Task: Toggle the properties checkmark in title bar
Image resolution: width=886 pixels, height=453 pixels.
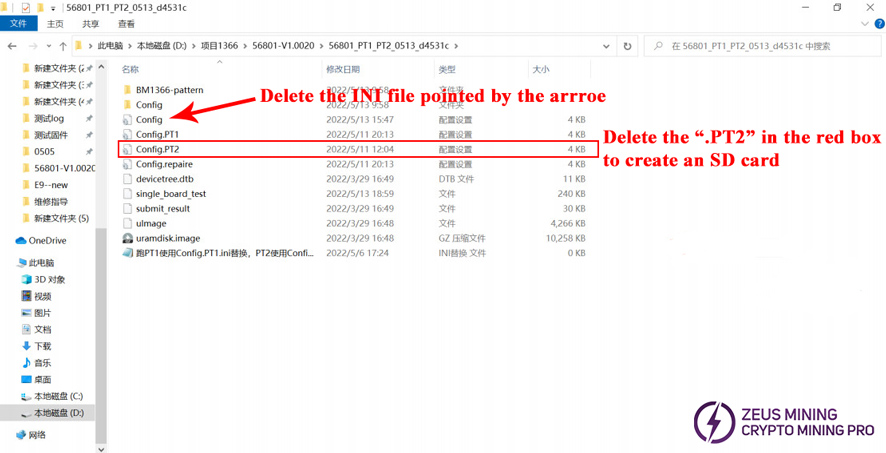Action: click(x=26, y=8)
